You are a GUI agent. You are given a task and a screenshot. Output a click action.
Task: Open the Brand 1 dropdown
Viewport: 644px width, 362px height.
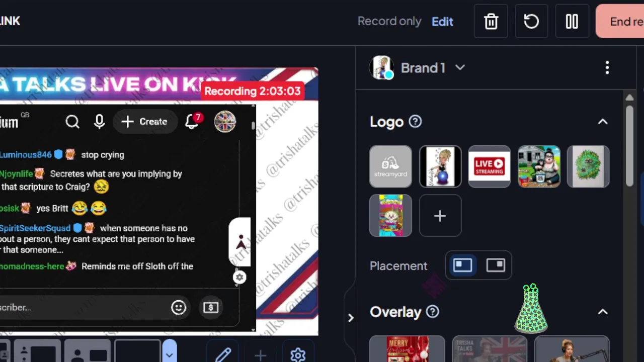433,68
